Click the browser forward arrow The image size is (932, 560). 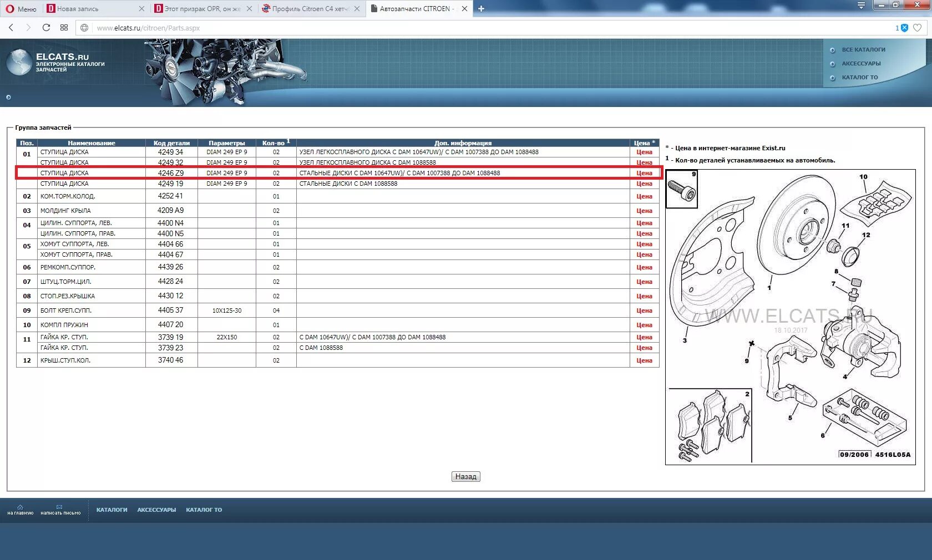[x=28, y=28]
